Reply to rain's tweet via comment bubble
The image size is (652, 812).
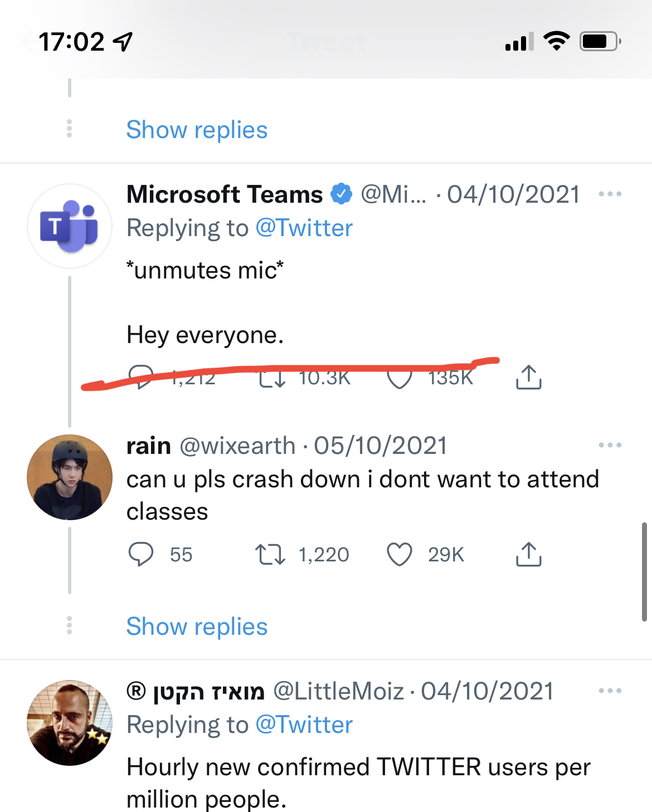coord(140,555)
